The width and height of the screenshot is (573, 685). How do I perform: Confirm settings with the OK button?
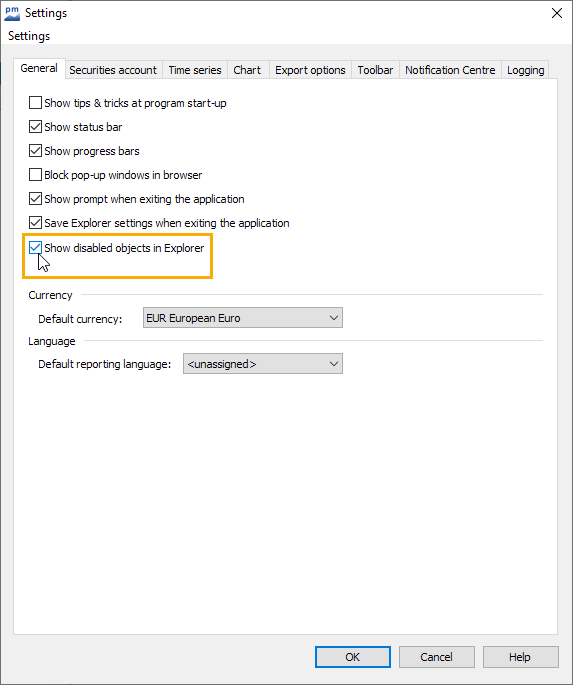pos(352,657)
